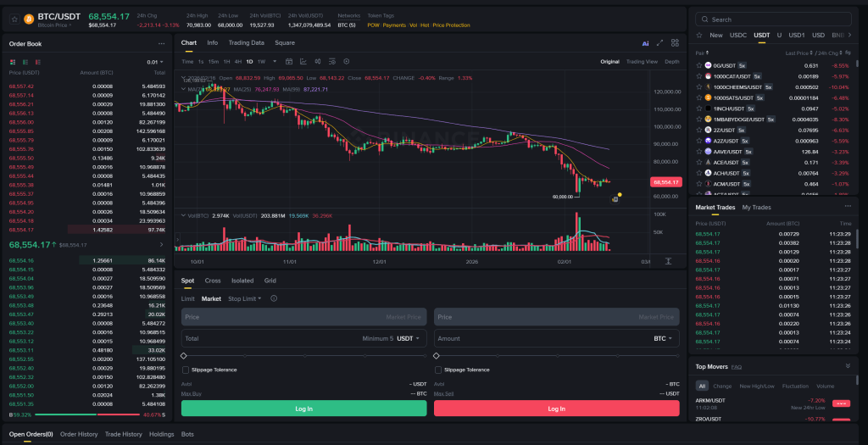Favorite the 1000CAT/USDT pair star

pyautogui.click(x=699, y=76)
